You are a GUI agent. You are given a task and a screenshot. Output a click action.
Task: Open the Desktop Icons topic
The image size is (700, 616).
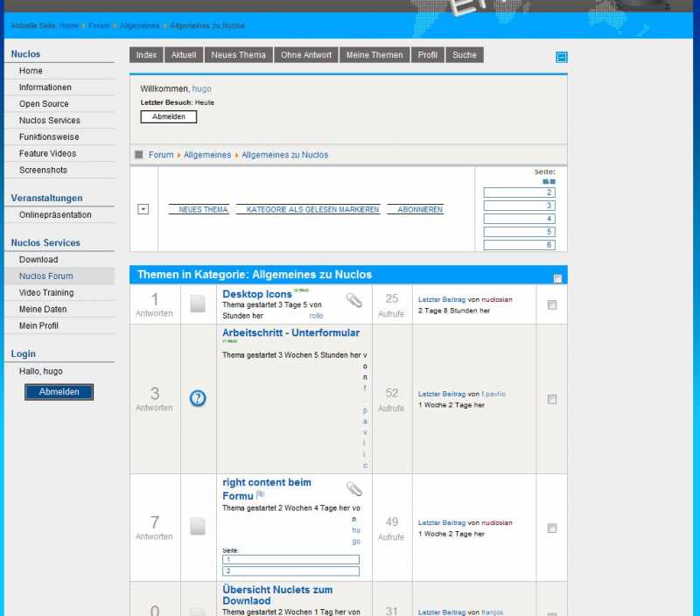click(x=257, y=294)
